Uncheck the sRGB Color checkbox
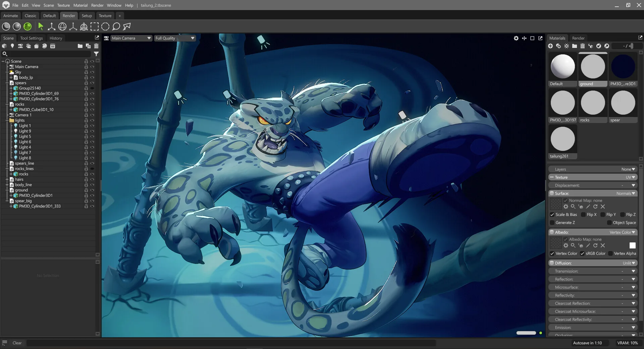Screen dimensions: 644x349 582,253
